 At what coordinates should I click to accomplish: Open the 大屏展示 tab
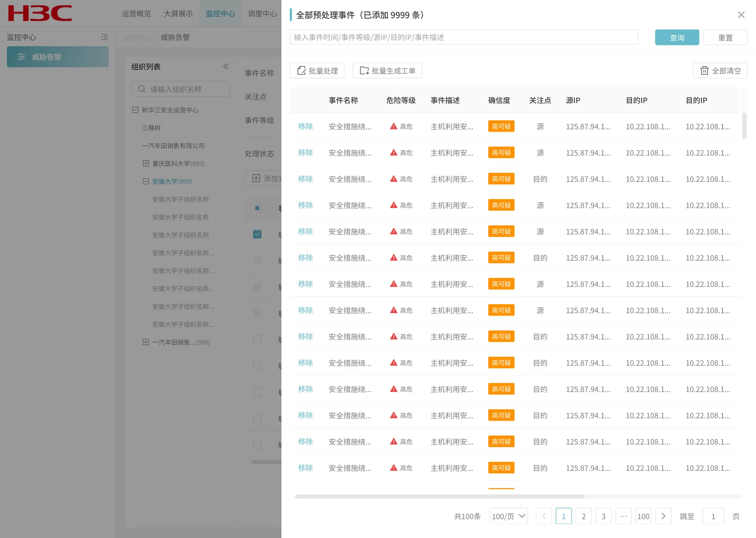[x=178, y=14]
